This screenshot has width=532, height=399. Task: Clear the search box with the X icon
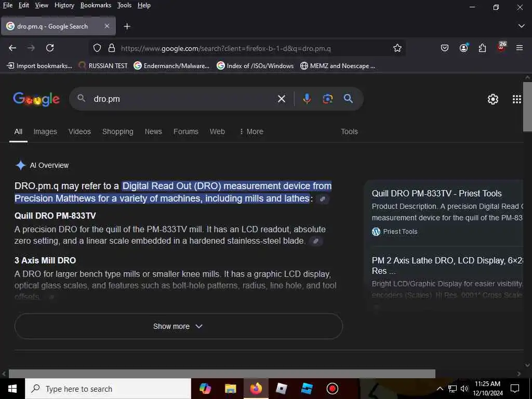click(x=281, y=99)
